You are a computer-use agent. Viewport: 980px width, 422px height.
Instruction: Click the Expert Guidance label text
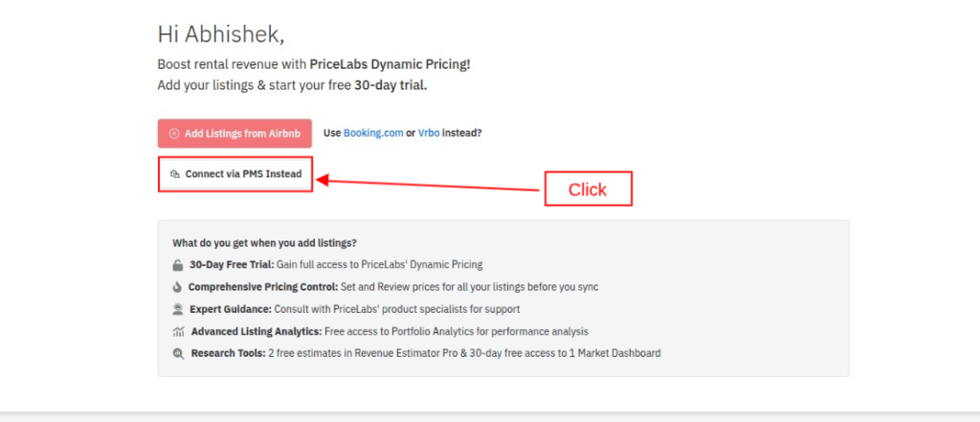click(230, 309)
